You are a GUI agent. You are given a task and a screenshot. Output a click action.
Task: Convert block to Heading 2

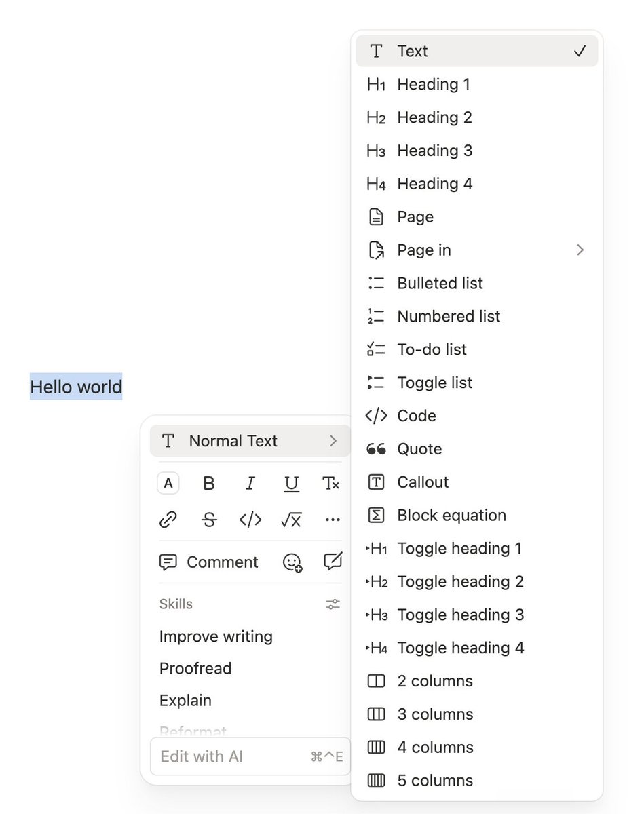coord(477,117)
